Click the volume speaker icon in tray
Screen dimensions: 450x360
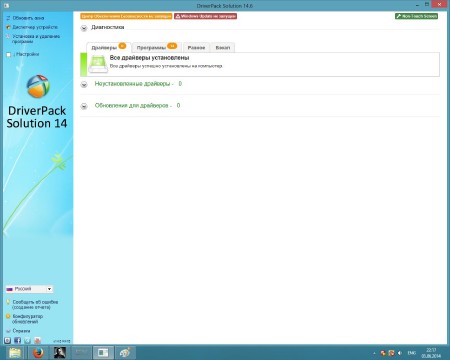tap(400, 353)
